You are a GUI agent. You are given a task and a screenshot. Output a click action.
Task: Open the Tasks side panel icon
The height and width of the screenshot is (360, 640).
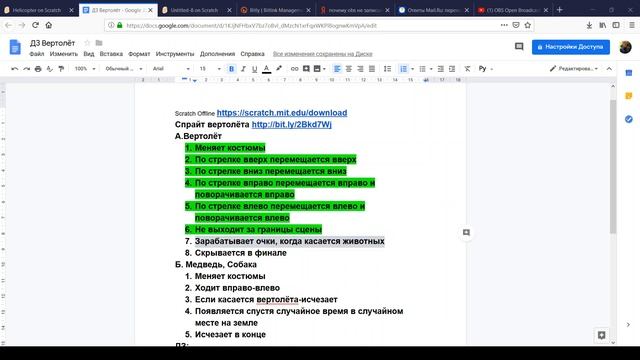tap(629, 119)
